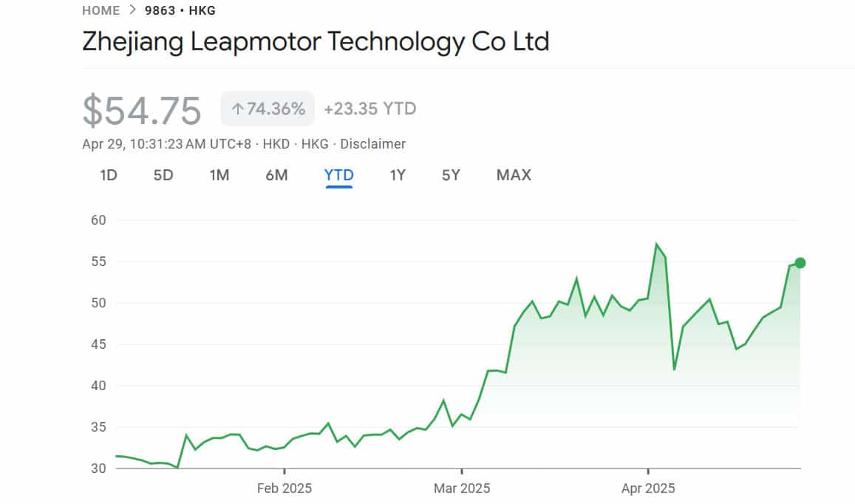
Task: Click the green stock price line peak
Action: [656, 242]
